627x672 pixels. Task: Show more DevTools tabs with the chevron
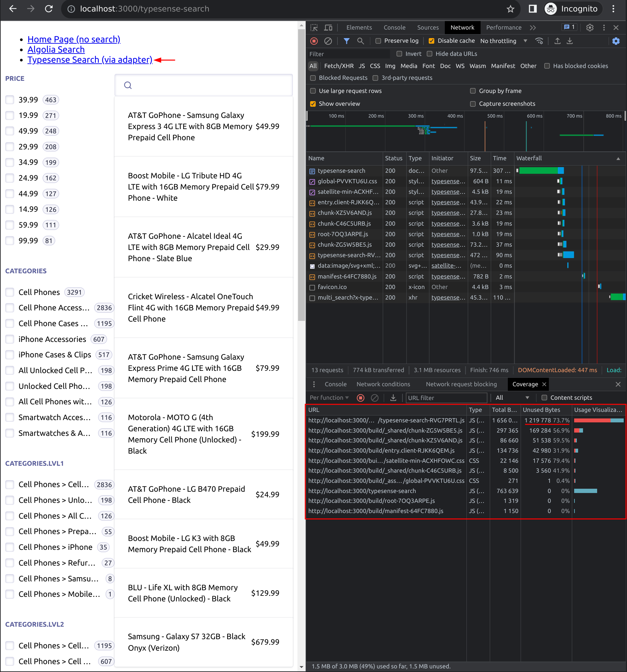pyautogui.click(x=533, y=27)
